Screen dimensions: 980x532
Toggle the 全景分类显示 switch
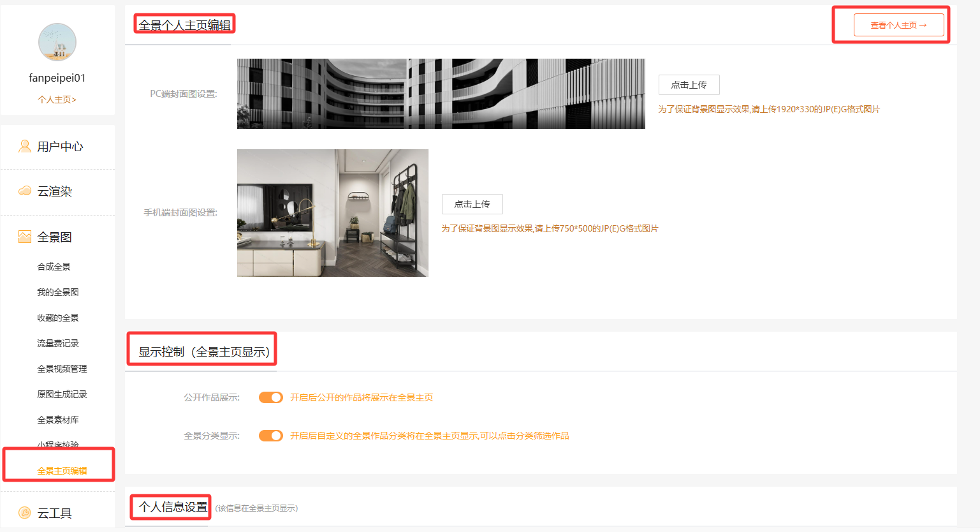[x=271, y=436]
